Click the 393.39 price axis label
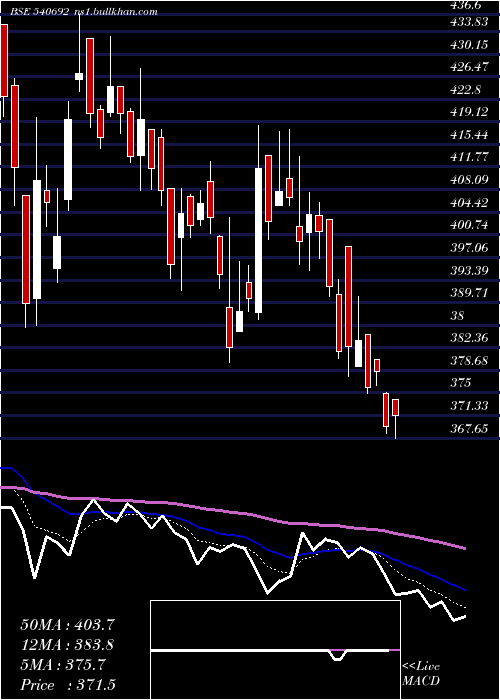The image size is (500, 700). (x=468, y=271)
